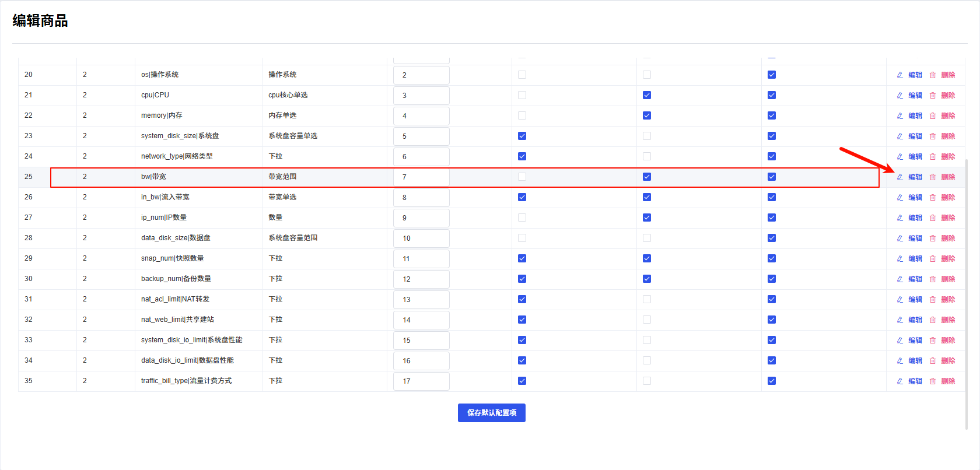
Task: Uncheck the last checkbox in os|操作系统 row
Action: click(x=772, y=75)
